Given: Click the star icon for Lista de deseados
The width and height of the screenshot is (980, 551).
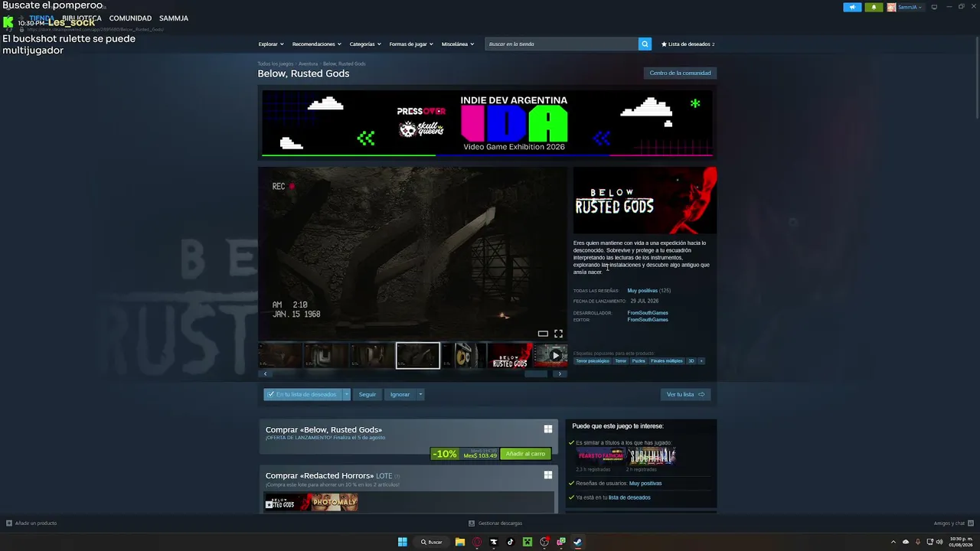Looking at the screenshot, I should coord(664,44).
